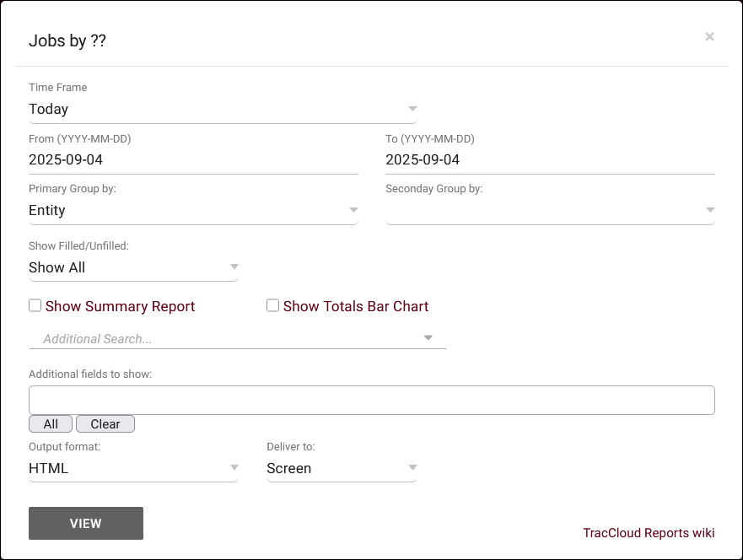The image size is (743, 560).
Task: Expand the Show Filled/Unfilled dropdown
Action: 133,267
